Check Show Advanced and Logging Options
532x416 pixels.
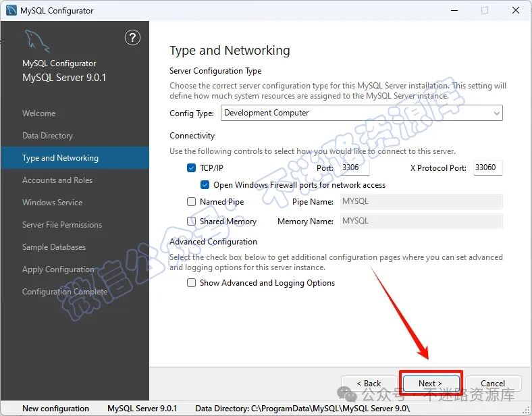pyautogui.click(x=191, y=283)
